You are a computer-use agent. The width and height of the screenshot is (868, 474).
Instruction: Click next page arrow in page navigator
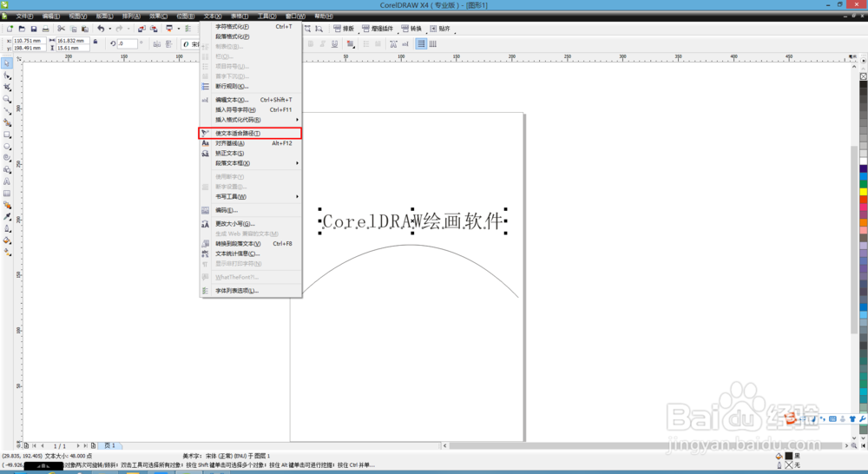78,445
